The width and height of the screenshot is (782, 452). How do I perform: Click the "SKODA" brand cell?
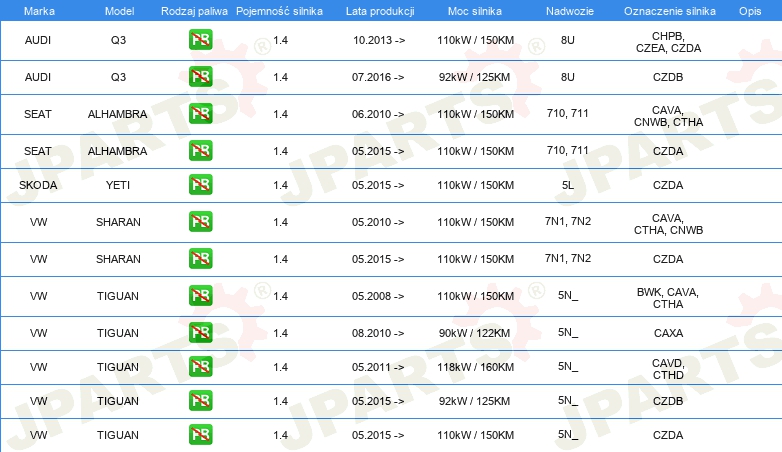38,185
